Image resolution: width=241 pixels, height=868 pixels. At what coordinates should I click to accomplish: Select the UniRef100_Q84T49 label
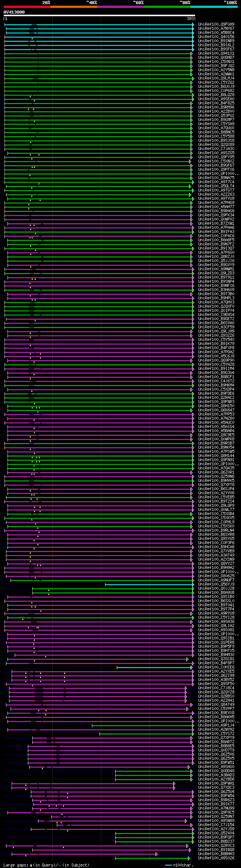[x=216, y=705]
